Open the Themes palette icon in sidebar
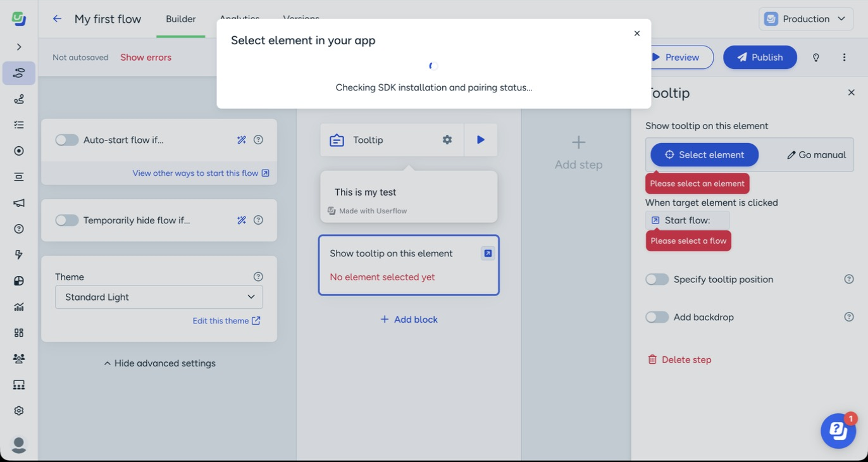The width and height of the screenshot is (868, 462). click(x=19, y=281)
